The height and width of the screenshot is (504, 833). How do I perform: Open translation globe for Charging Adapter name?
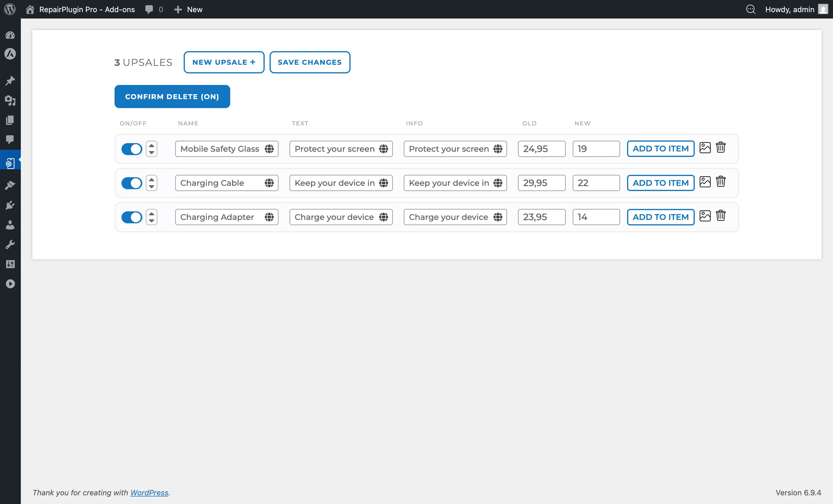pos(270,217)
